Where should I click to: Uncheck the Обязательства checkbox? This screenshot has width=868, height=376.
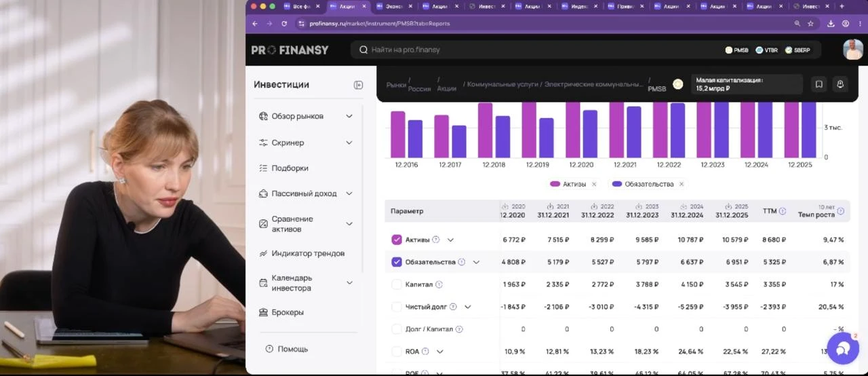[397, 262]
